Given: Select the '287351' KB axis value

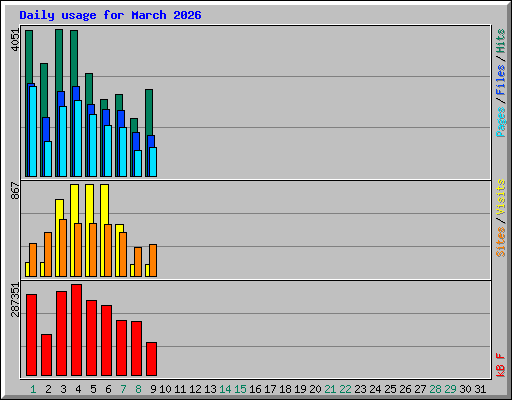Looking at the screenshot, I should coord(15,300).
